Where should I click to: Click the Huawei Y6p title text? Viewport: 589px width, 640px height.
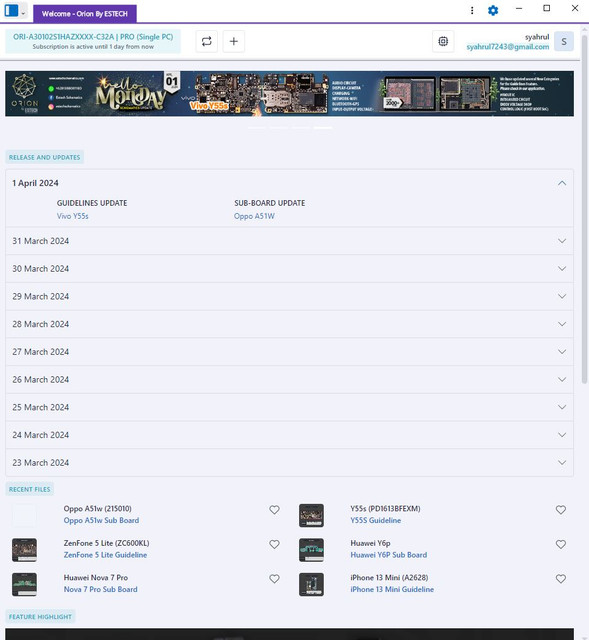370,543
